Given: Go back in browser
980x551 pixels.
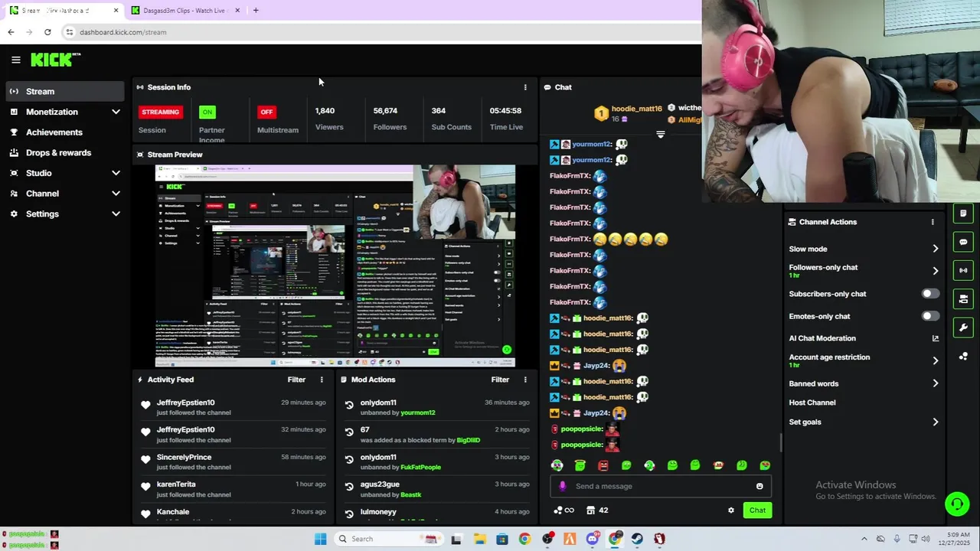Looking at the screenshot, I should coord(11,32).
